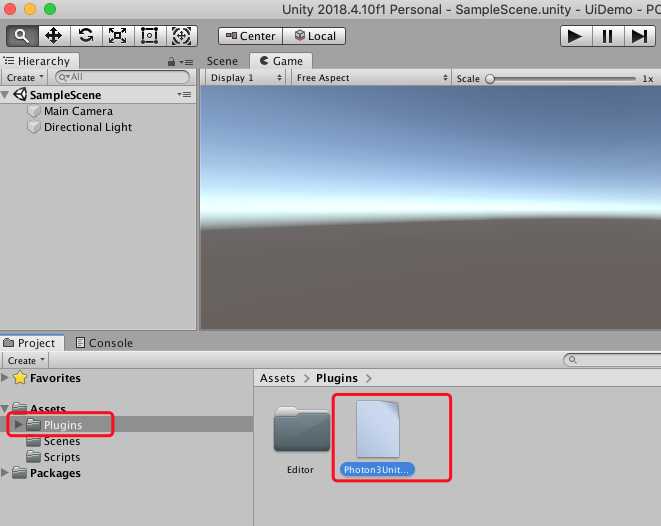Select the Scale tool
Screen dimensions: 661x526
[x=118, y=36]
